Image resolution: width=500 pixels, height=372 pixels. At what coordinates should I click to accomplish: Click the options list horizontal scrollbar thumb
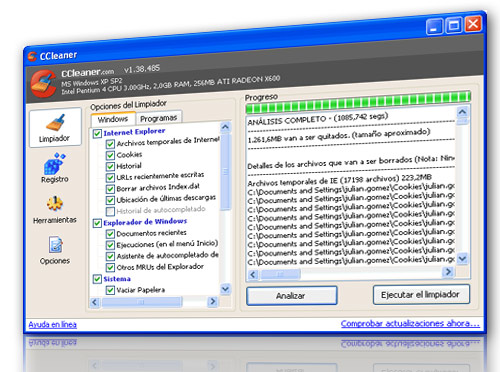click(x=142, y=302)
